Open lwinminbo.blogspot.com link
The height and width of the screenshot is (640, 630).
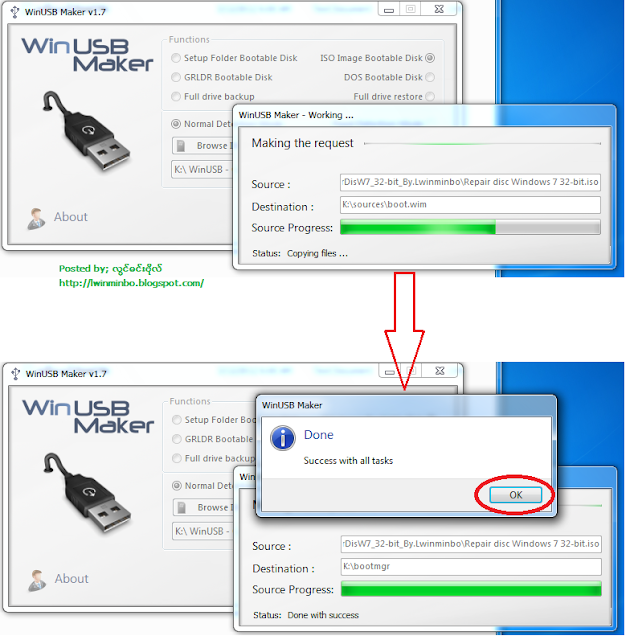131,283
